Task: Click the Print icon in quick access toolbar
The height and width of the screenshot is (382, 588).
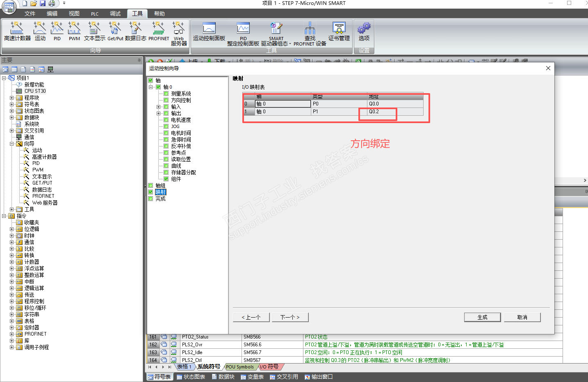Action: pos(52,3)
